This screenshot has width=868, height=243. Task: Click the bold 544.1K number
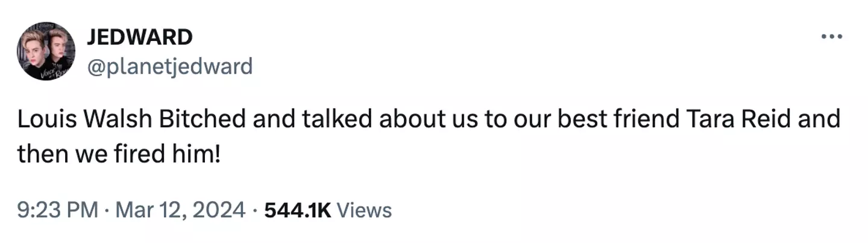(298, 210)
